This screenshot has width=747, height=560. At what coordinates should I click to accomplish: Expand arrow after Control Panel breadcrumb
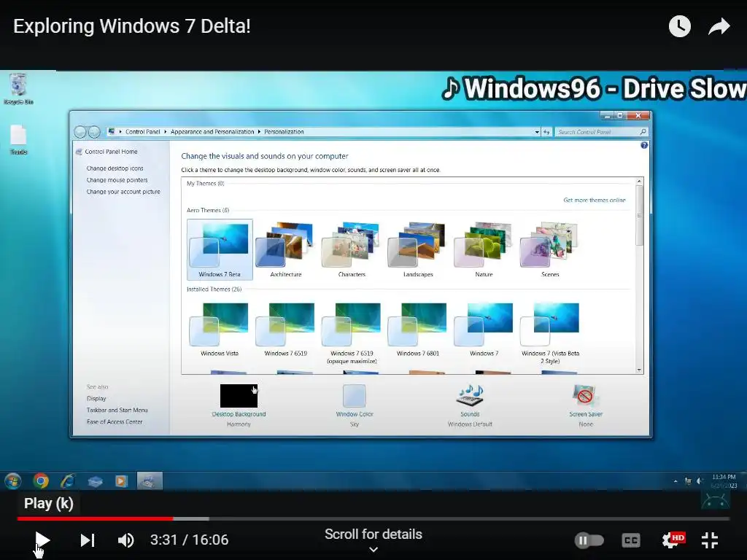click(x=166, y=132)
